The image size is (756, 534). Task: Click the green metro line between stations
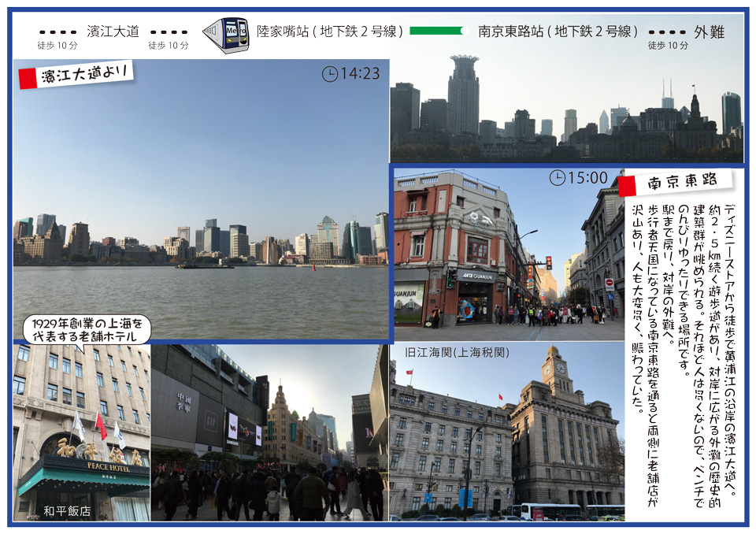pos(435,32)
